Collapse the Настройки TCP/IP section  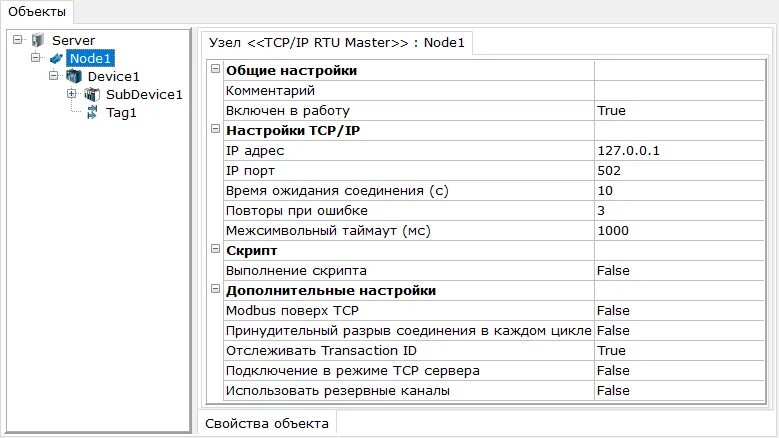pyautogui.click(x=215, y=129)
